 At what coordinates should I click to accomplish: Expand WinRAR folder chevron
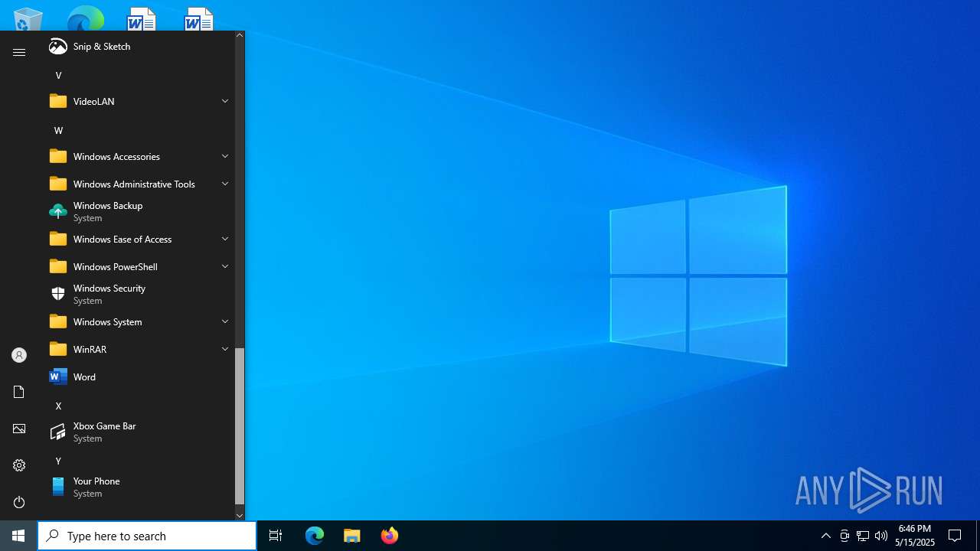(225, 349)
